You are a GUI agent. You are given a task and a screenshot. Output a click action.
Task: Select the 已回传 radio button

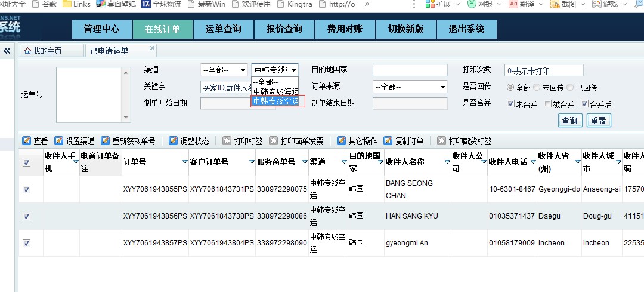click(571, 88)
